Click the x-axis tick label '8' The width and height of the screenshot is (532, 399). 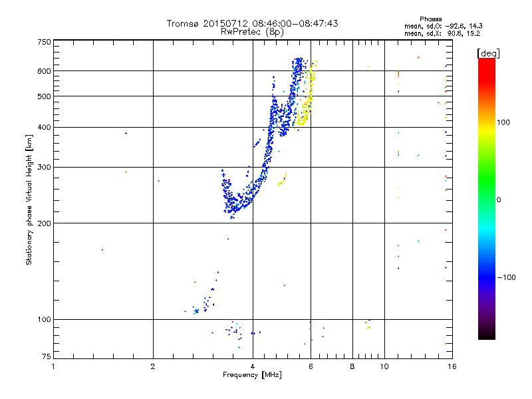[x=352, y=366]
